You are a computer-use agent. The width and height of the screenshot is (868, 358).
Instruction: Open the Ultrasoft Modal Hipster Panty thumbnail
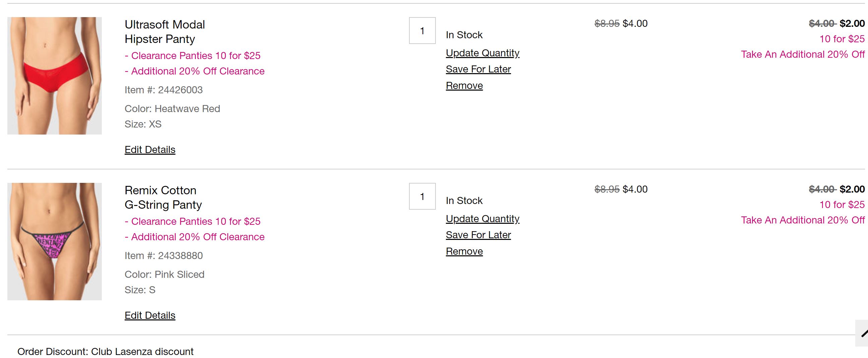(55, 76)
